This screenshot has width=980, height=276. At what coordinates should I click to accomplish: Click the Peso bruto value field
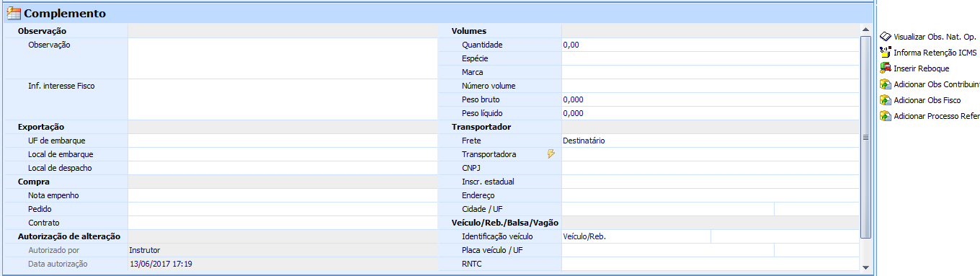710,99
